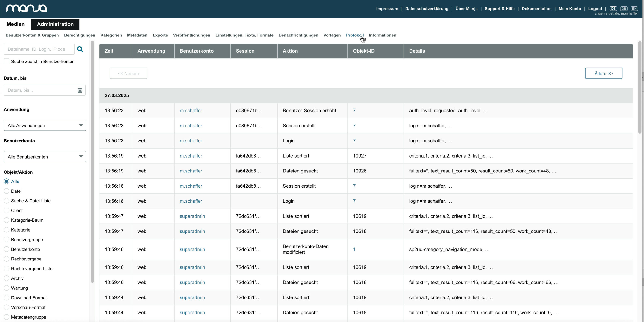Open the Medien tab
Image resolution: width=644 pixels, height=322 pixels.
click(x=16, y=24)
